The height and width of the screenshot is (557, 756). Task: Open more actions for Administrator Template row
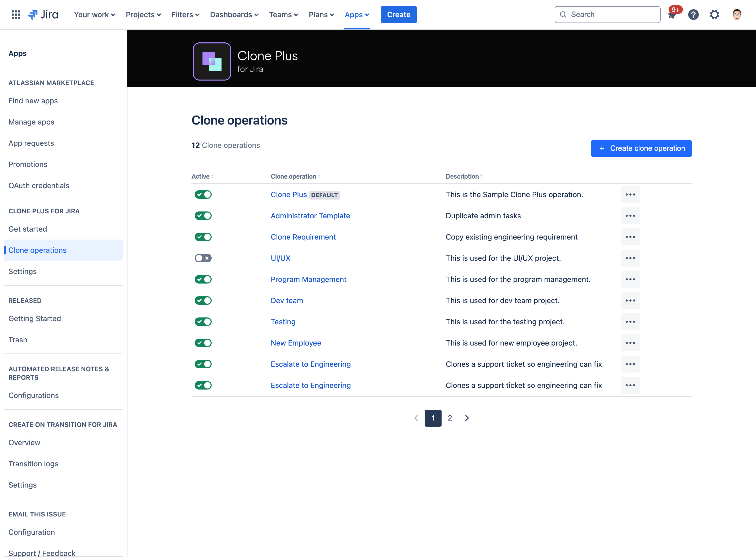pyautogui.click(x=630, y=216)
